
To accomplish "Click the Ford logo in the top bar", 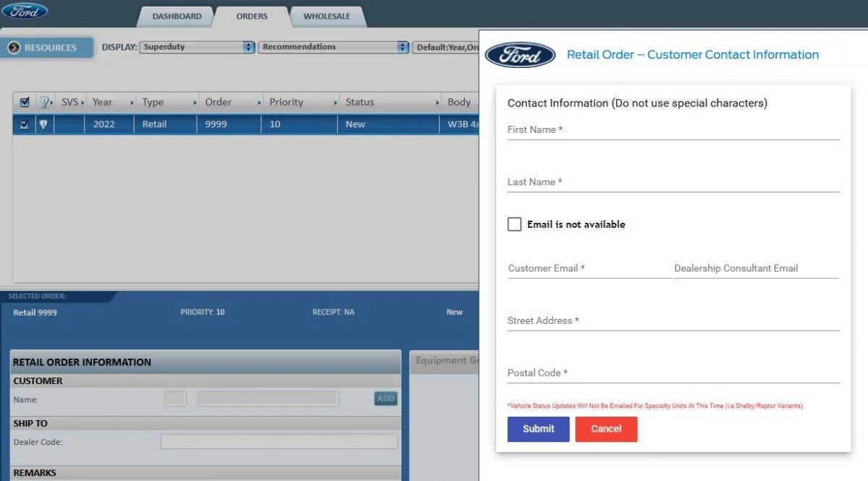I will coord(25,10).
